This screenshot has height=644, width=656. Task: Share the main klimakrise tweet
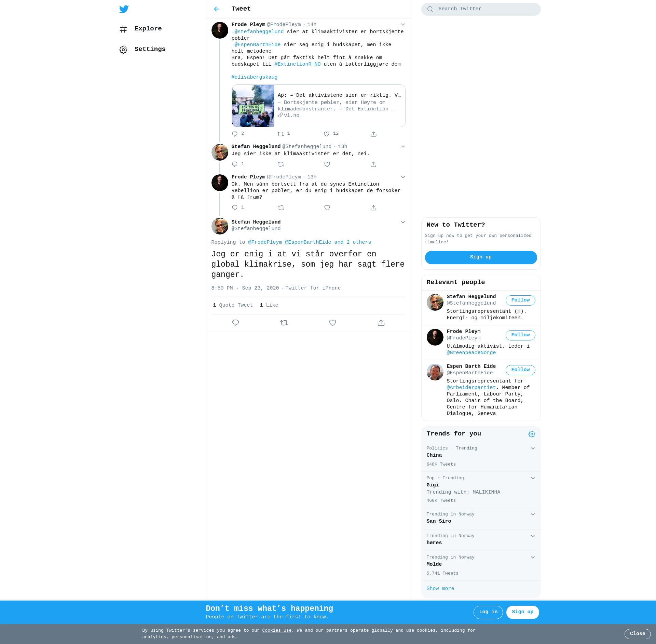[x=381, y=323]
